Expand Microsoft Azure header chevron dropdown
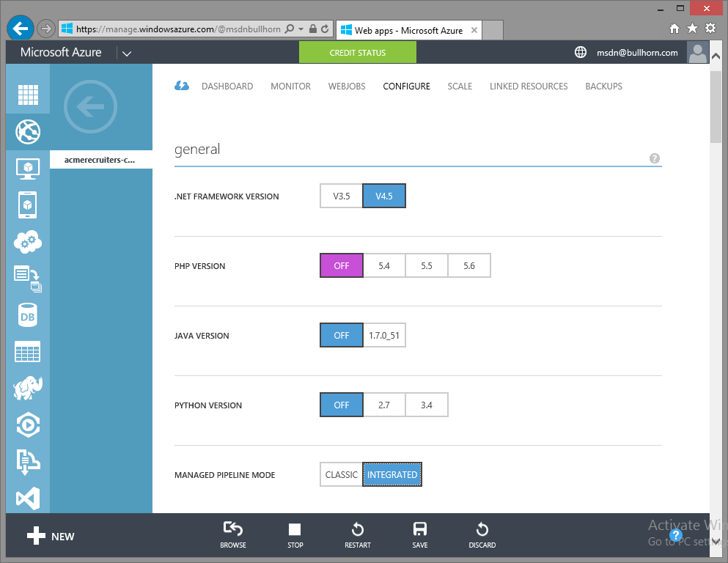 pos(127,54)
